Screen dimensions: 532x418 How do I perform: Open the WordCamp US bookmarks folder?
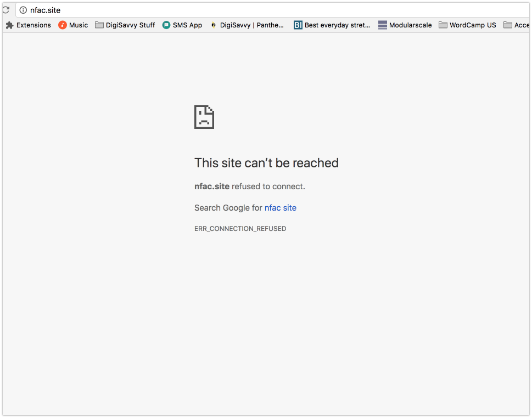[x=467, y=25]
